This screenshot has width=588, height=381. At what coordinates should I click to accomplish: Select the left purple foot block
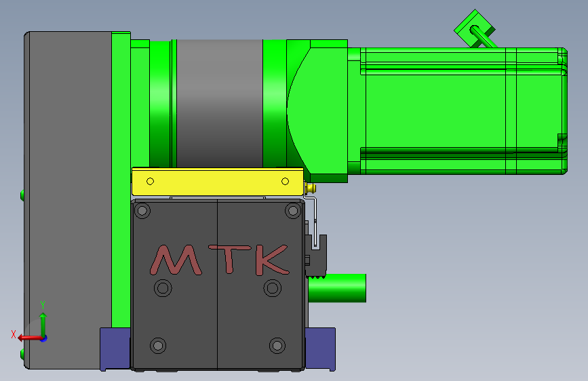tap(115, 349)
